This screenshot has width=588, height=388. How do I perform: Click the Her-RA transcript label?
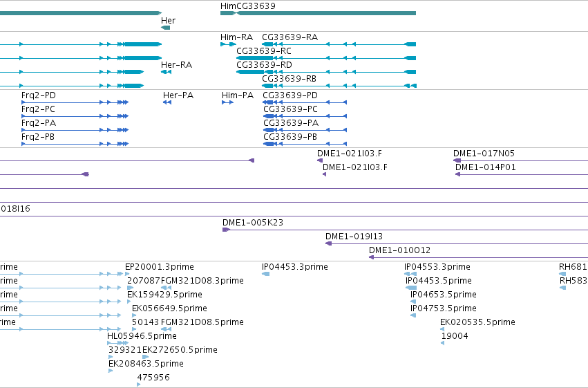[x=176, y=65]
